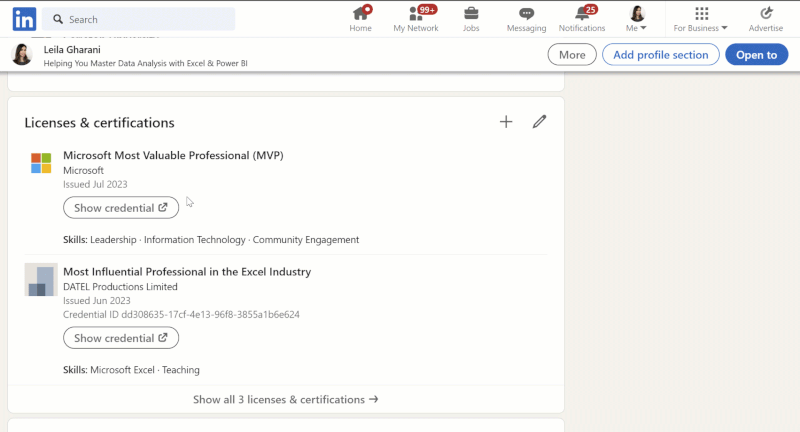The image size is (800, 432).
Task: Click Issued Jun 2023 text
Action: 96,300
